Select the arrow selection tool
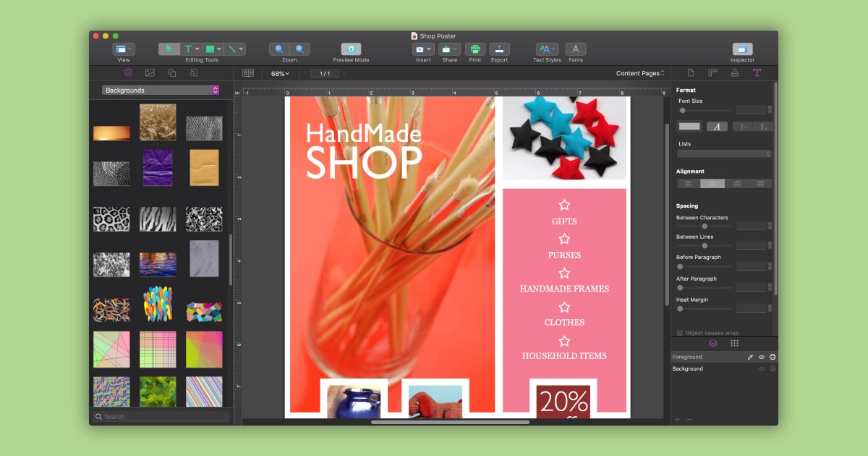This screenshot has width=868, height=456. 169,48
